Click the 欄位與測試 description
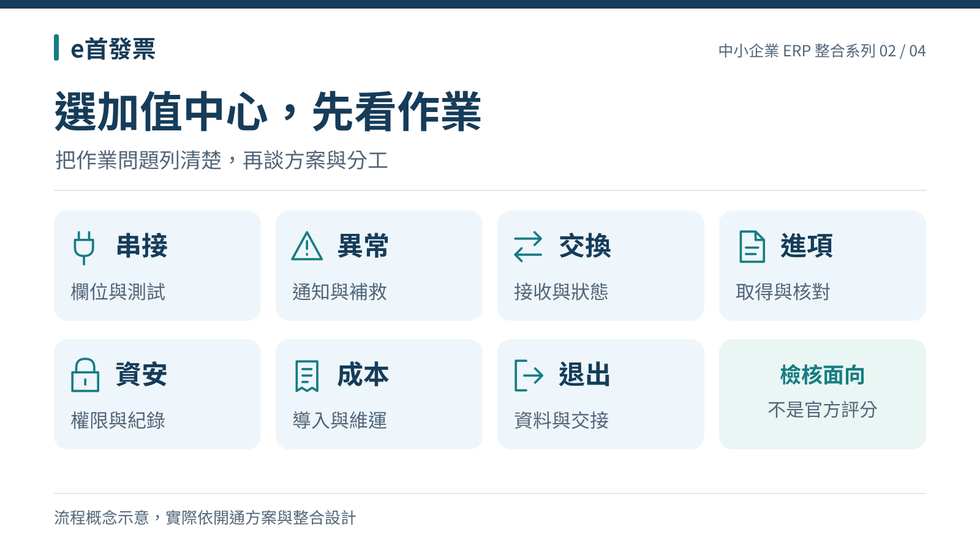The image size is (980, 551). point(118,292)
